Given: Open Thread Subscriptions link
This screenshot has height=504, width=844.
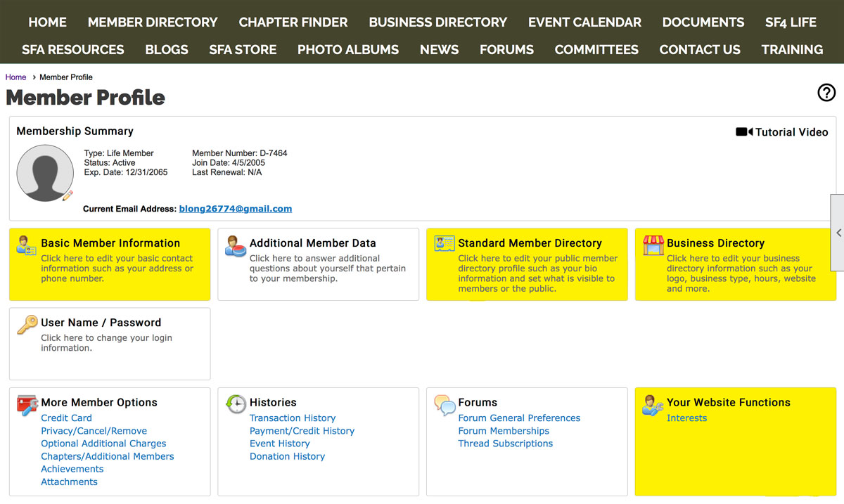Looking at the screenshot, I should 506,444.
